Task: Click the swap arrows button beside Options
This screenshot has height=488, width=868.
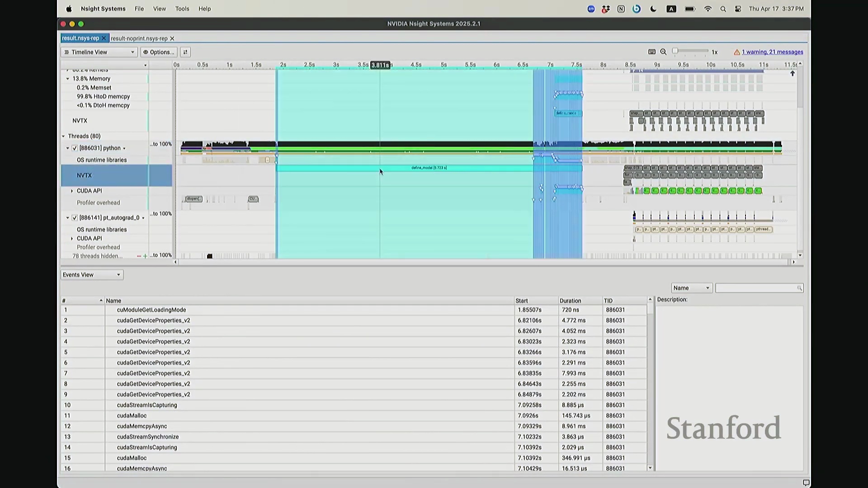Action: pos(185,52)
